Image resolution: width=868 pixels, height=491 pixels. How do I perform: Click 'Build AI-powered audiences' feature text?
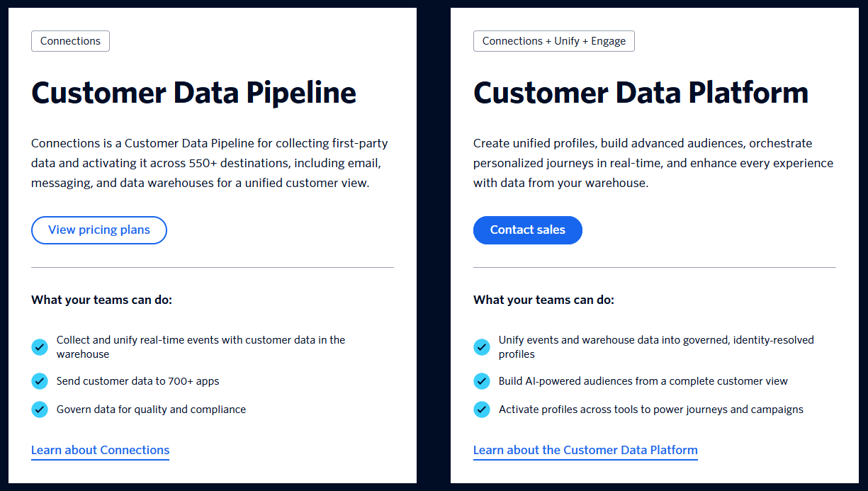[x=643, y=381]
